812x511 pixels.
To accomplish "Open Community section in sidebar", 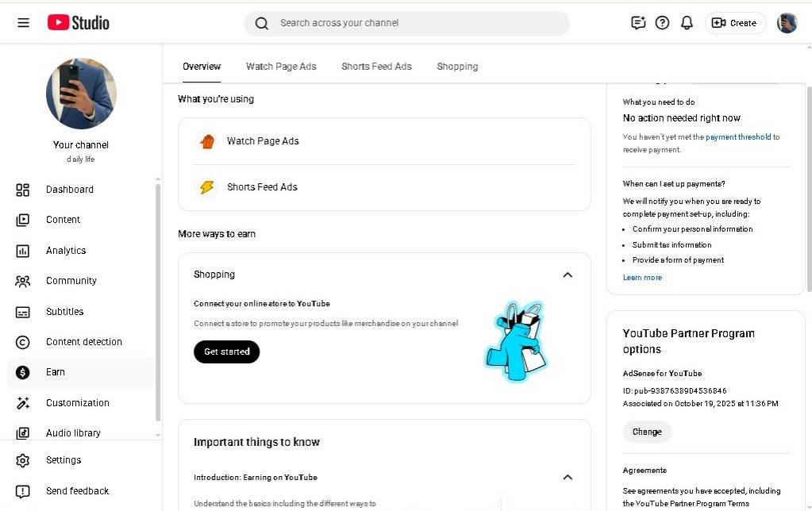I will coord(71,281).
